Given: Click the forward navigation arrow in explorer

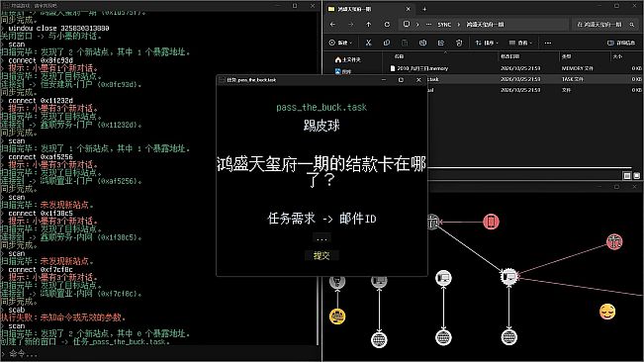Looking at the screenshot, I should tap(351, 24).
